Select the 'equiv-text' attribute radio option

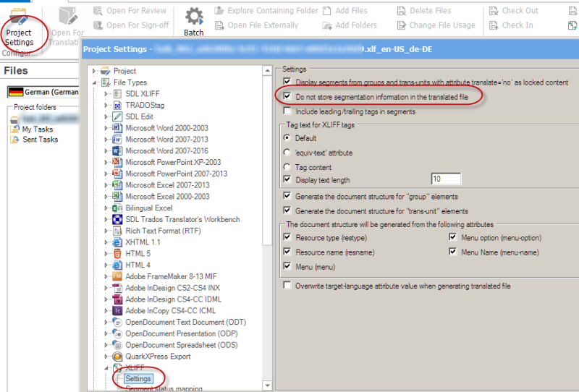pos(287,153)
